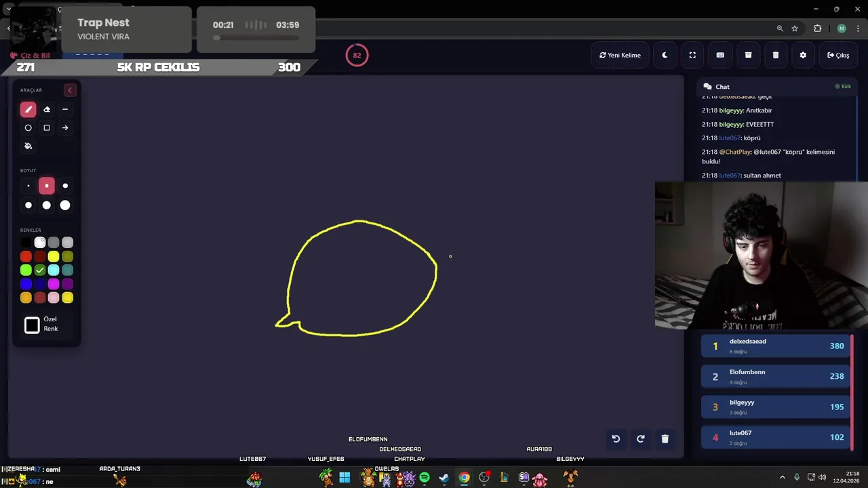Select the lime green color swatch

(x=26, y=270)
